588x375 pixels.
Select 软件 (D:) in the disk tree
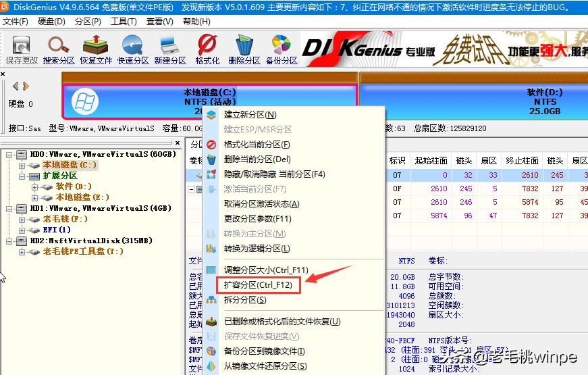74,186
